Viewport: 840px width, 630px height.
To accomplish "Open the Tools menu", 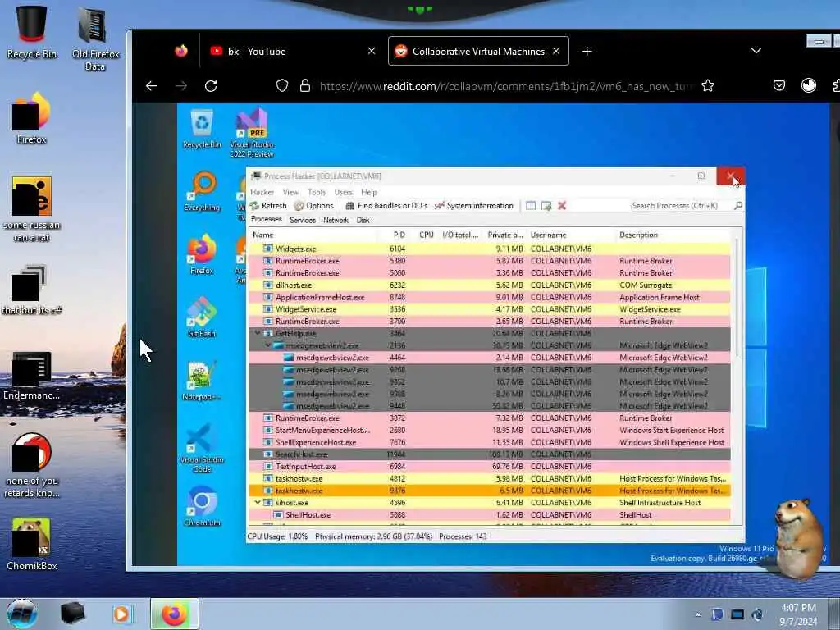I will pos(317,192).
